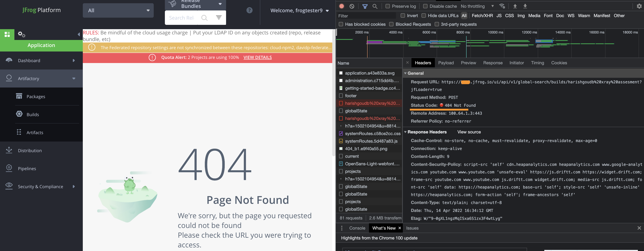Switch to the Response tab

click(492, 63)
